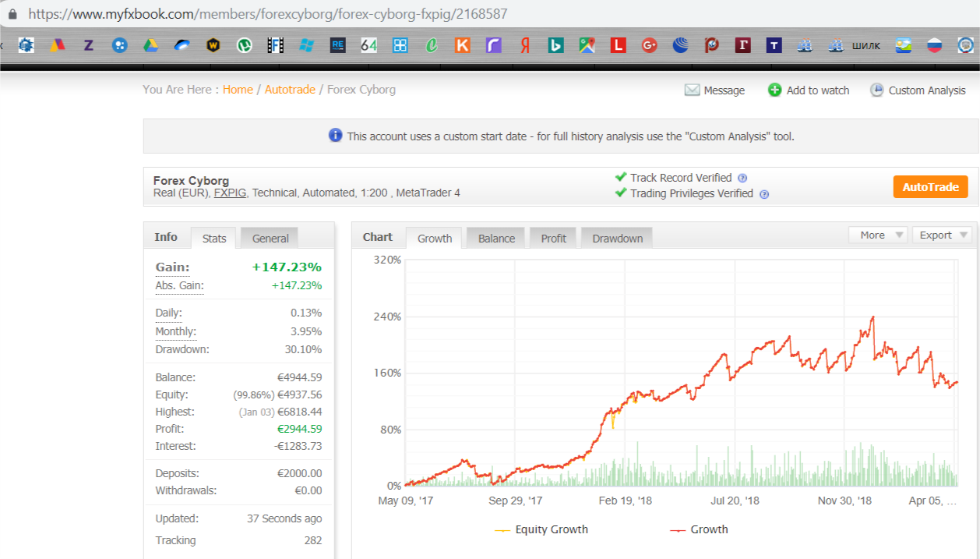Screen dimensions: 980x559
Task: Open the RE dark square bookmark icon
Action: 338,45
